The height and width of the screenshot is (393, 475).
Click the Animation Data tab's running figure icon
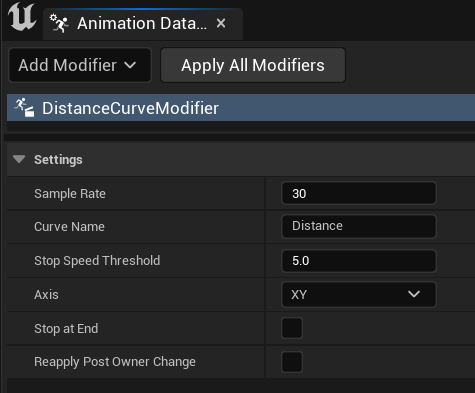pos(59,23)
